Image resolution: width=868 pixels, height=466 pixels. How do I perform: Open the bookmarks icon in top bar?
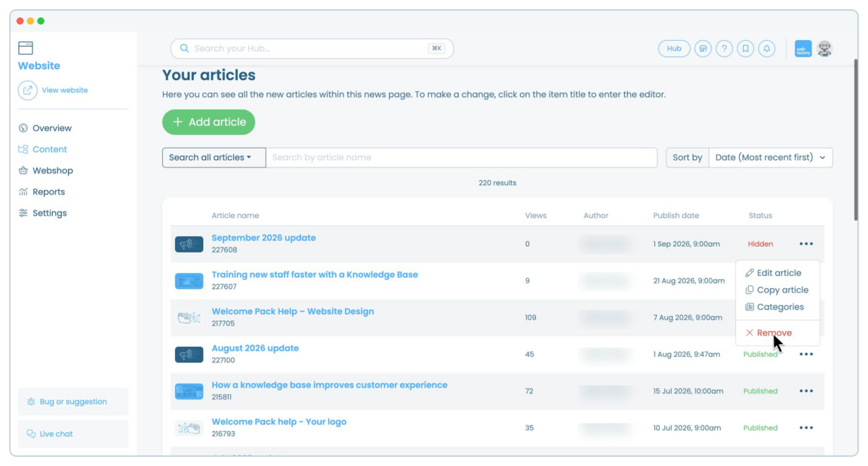coord(746,49)
